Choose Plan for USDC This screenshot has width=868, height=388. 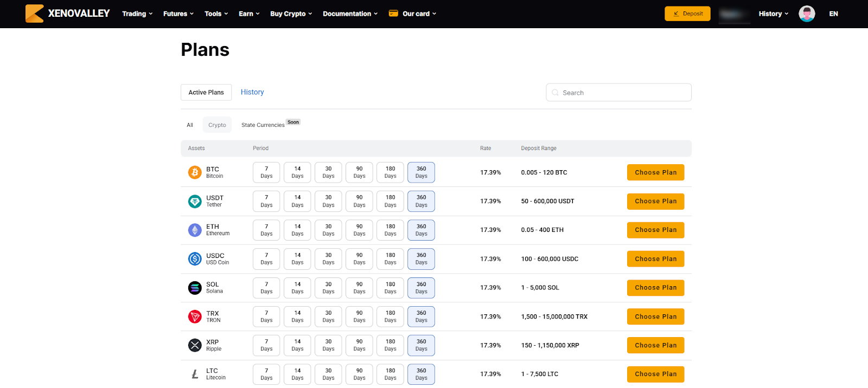click(x=655, y=259)
